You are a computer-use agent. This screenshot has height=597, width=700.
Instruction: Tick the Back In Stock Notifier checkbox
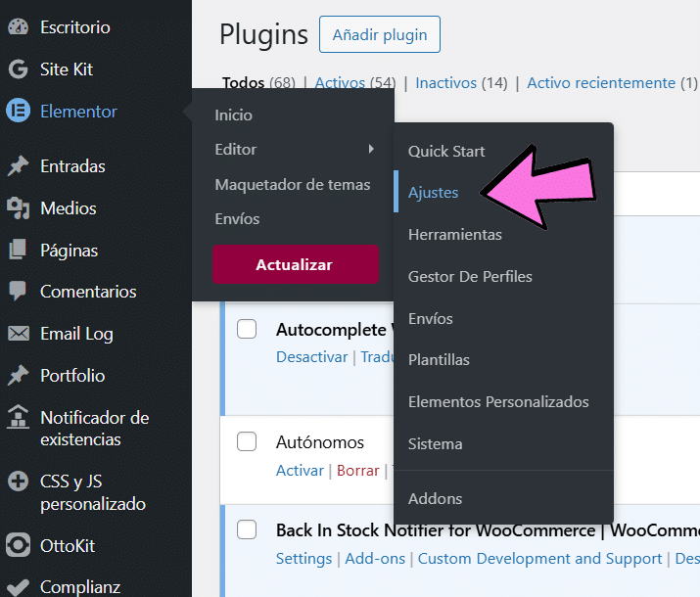pos(247,529)
